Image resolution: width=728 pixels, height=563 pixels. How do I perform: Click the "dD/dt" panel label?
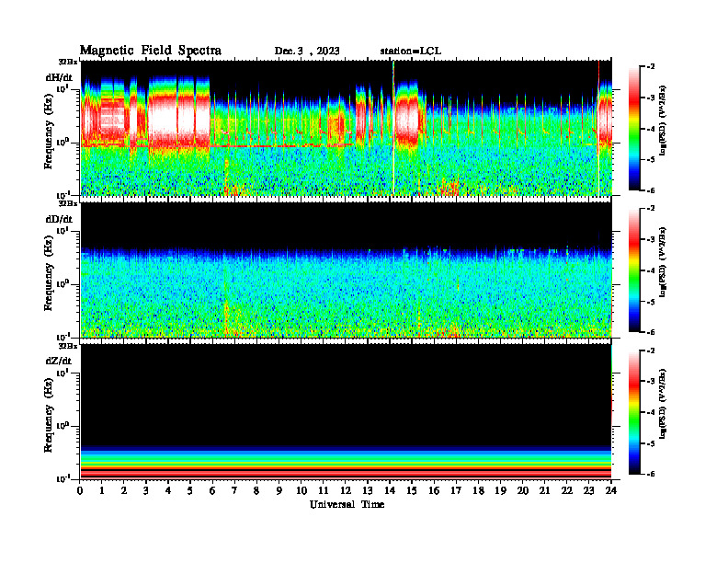(59, 219)
